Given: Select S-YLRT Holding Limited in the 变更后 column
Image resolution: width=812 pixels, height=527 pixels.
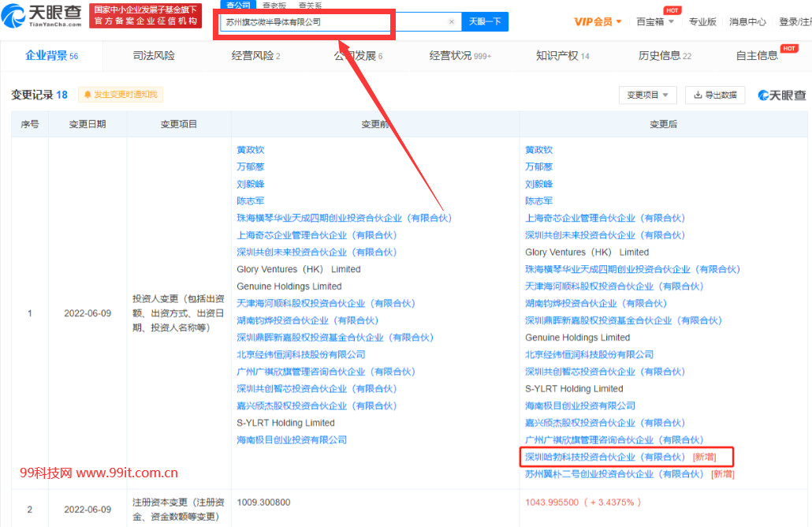Looking at the screenshot, I should (x=574, y=389).
